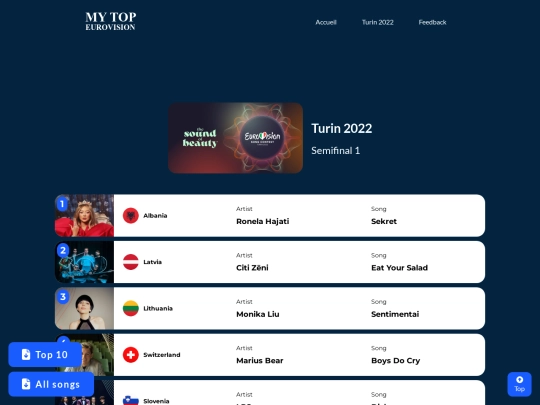Click the download icon on All songs button
Viewport: 540px width, 405px height.
26,384
